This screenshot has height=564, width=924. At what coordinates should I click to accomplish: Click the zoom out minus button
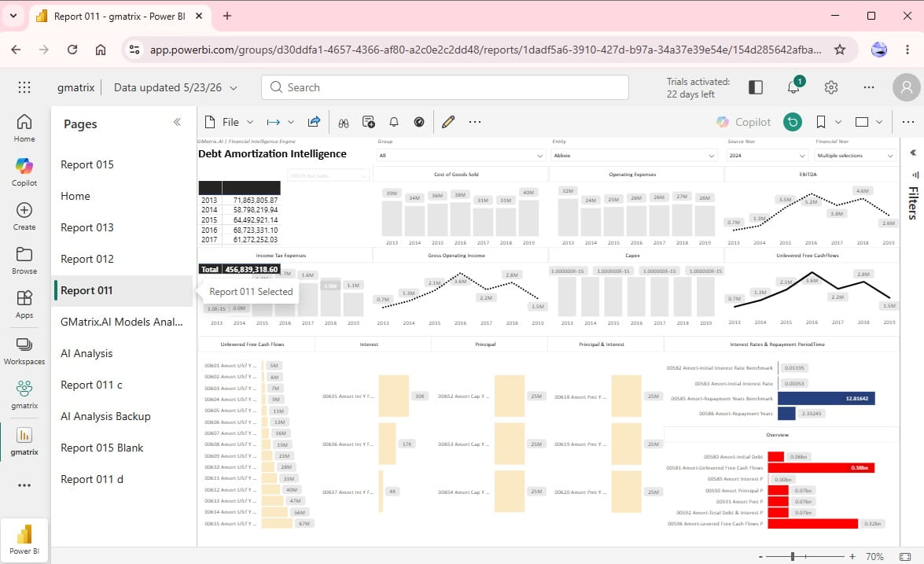click(x=760, y=556)
